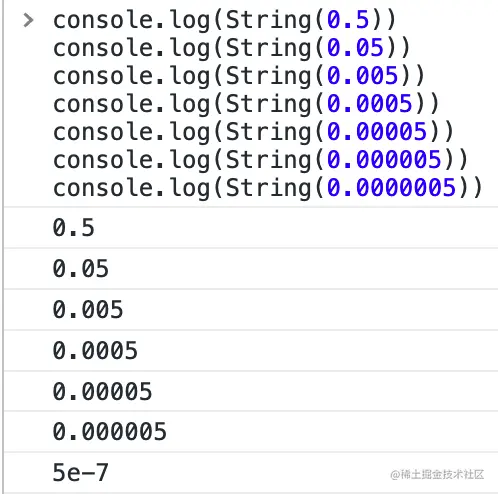Click the blue 0.00005 number in code

pos(377,131)
